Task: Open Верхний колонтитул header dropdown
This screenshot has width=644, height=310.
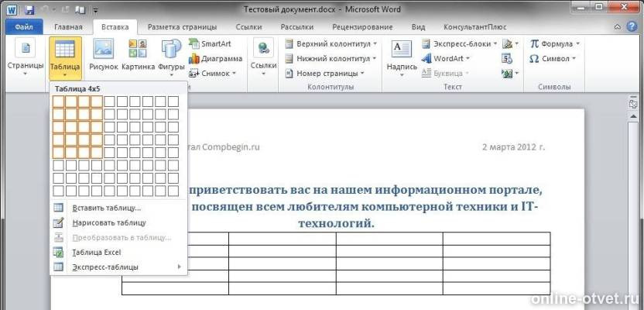Action: tap(331, 43)
